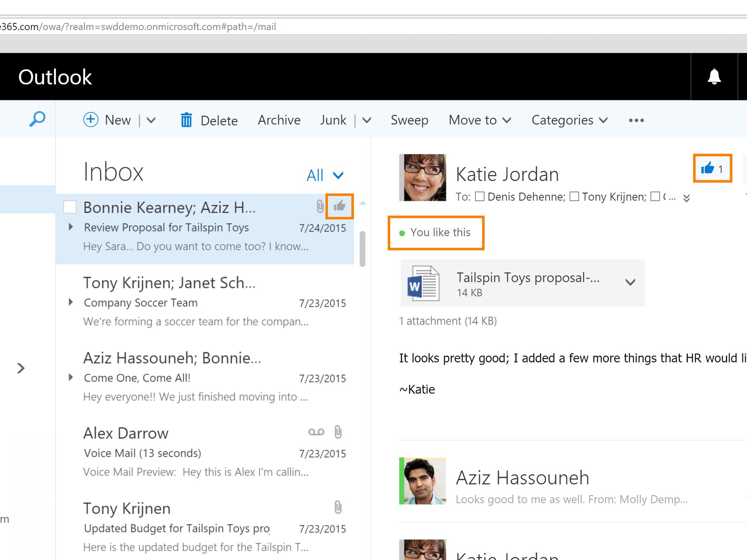Click the message list scrollbar thumb
Image resolution: width=747 pixels, height=560 pixels.
point(362,248)
